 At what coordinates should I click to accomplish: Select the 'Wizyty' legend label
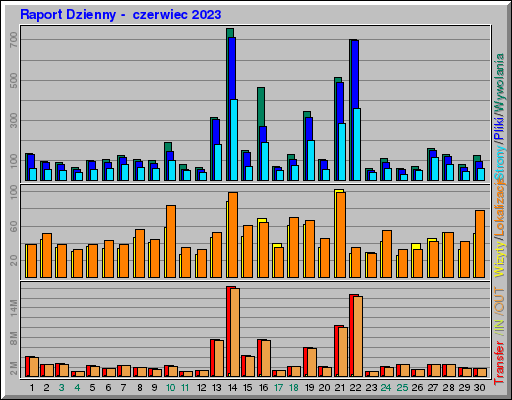[x=500, y=259]
